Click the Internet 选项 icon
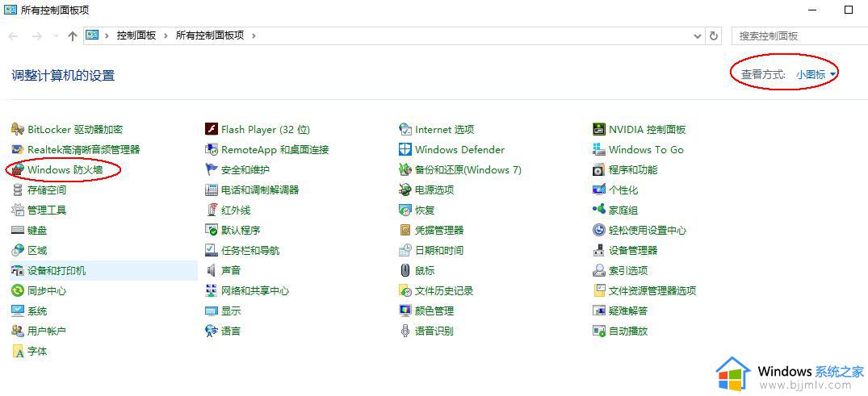 coord(405,129)
